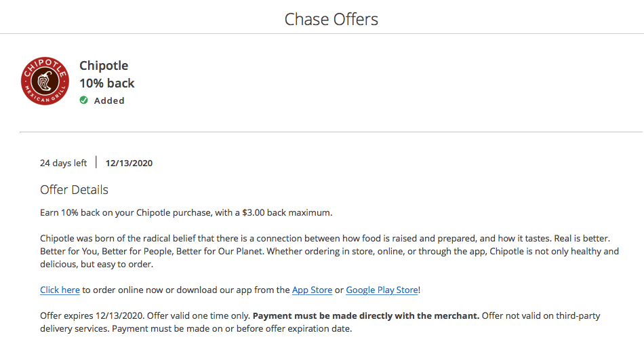This screenshot has height=348, width=644.
Task: Click the Chipotle Mexican Grill logo
Action: 45,81
